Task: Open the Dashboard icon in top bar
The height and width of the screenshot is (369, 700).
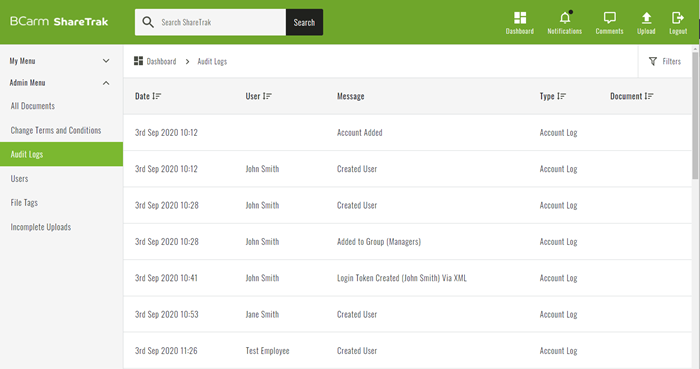Action: [520, 18]
